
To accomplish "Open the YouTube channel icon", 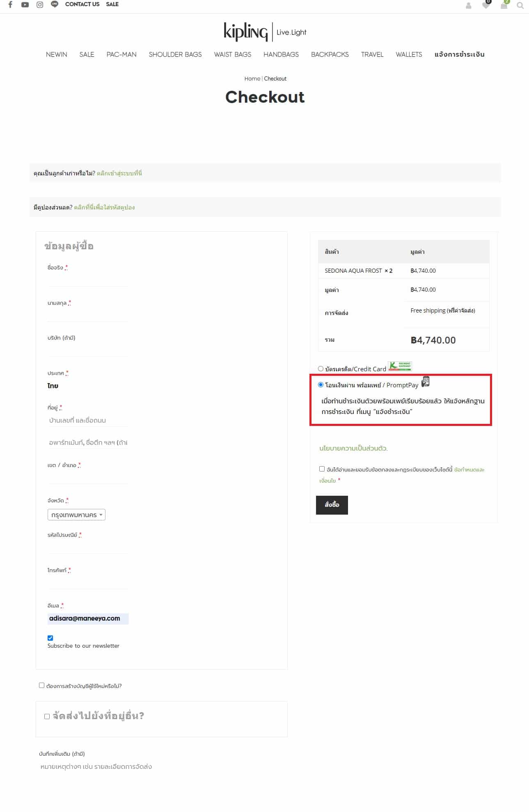I will point(25,5).
